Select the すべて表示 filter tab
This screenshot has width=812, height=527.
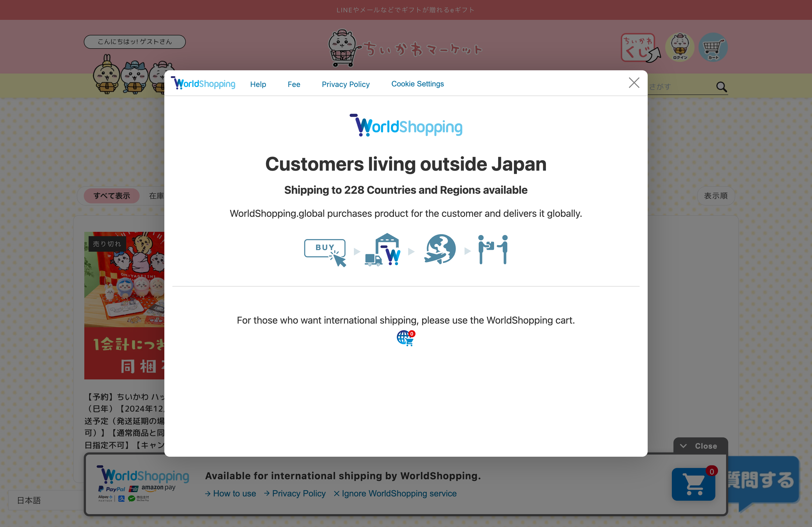111,196
